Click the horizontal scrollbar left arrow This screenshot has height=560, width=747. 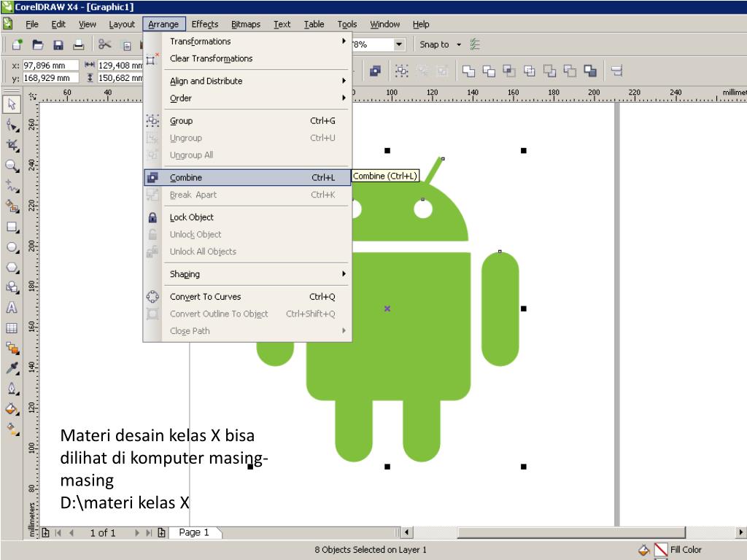pyautogui.click(x=407, y=532)
